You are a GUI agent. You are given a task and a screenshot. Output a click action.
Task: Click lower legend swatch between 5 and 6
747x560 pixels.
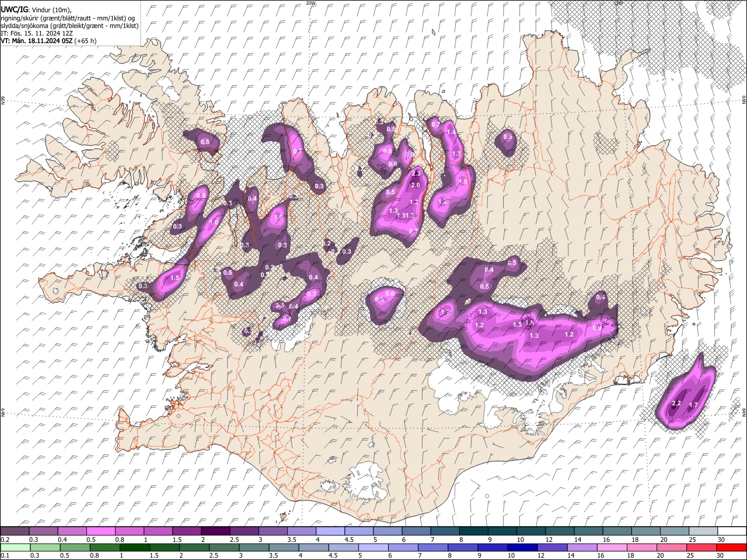(373, 547)
